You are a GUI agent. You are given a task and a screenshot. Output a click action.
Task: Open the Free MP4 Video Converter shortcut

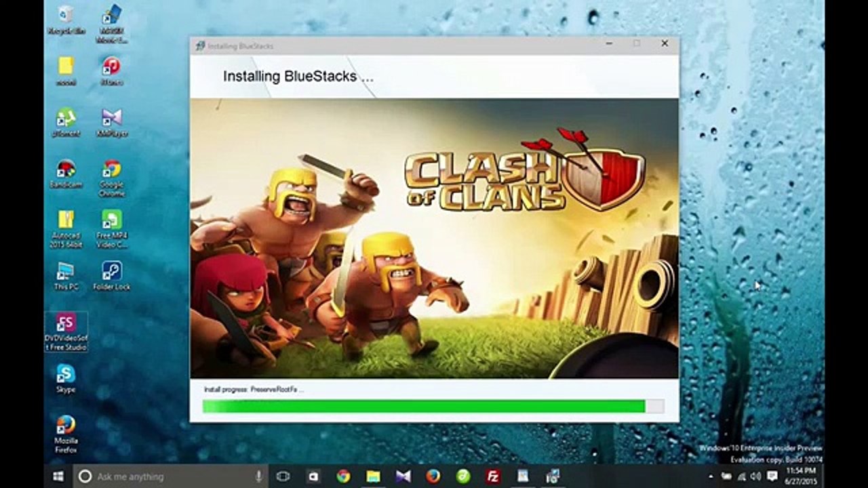(112, 229)
